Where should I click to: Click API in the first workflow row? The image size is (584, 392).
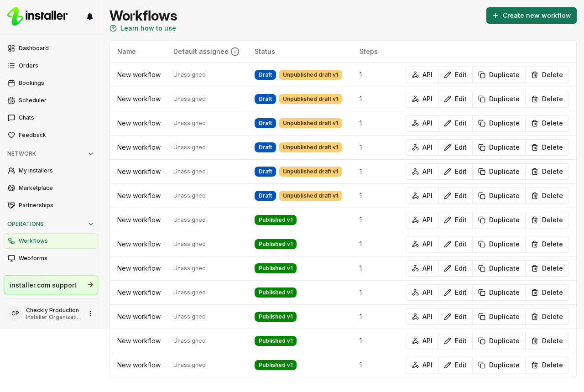click(x=422, y=75)
